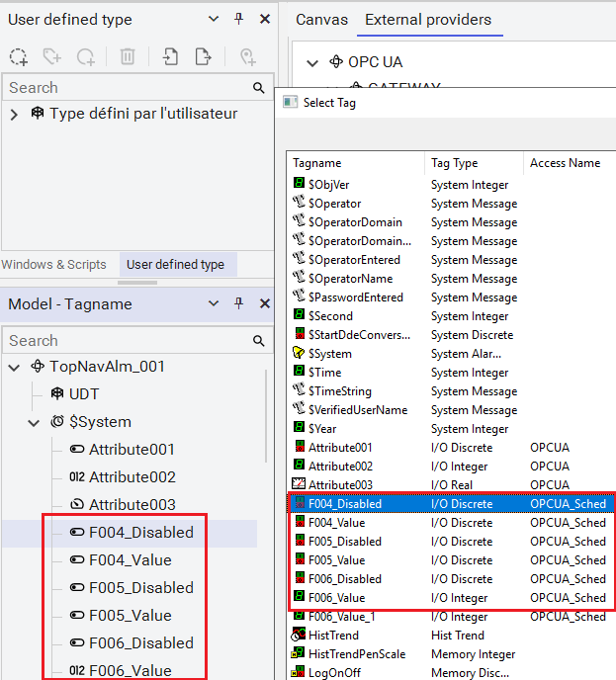Click the import file icon
Viewport: 616px width, 680px height.
171,56
